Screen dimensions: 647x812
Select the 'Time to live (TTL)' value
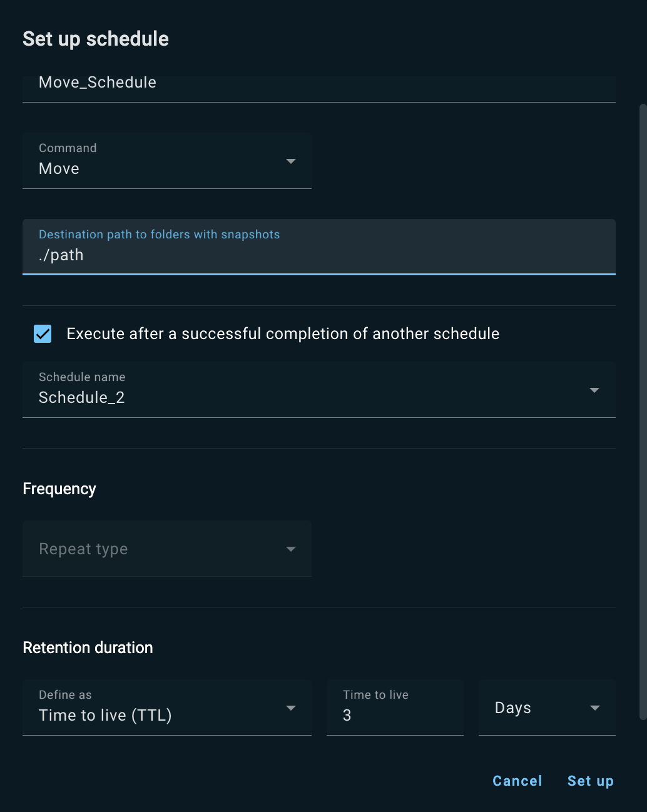(105, 715)
